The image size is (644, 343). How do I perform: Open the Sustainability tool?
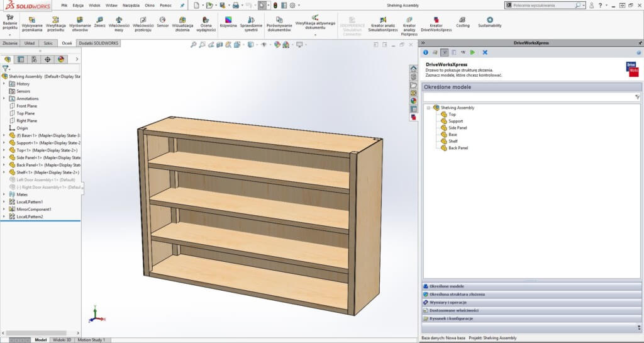coord(489,23)
